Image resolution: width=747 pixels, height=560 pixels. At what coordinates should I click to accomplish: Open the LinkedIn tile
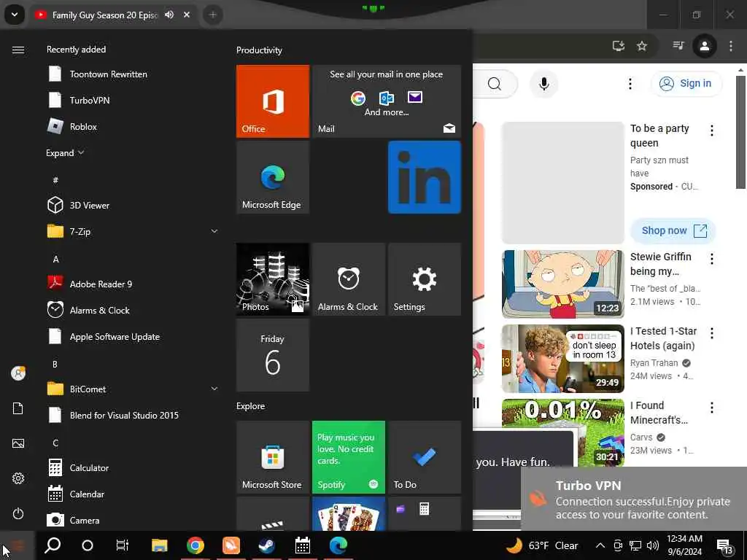(x=425, y=177)
